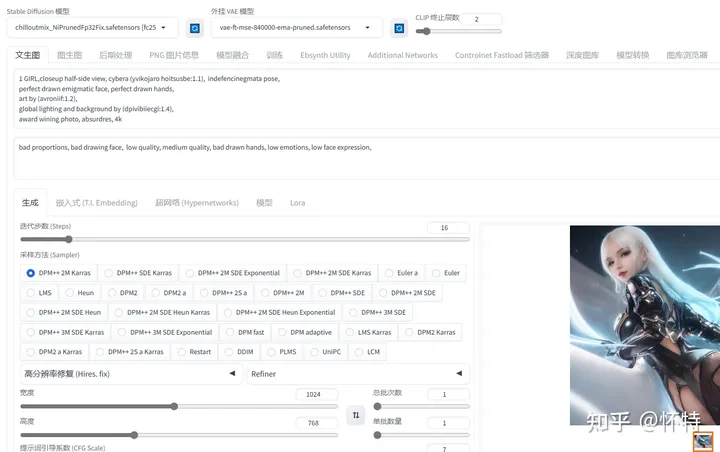Screen dimensions: 720x452
Task: Edit the Steps value field showing 16
Action: click(x=448, y=227)
